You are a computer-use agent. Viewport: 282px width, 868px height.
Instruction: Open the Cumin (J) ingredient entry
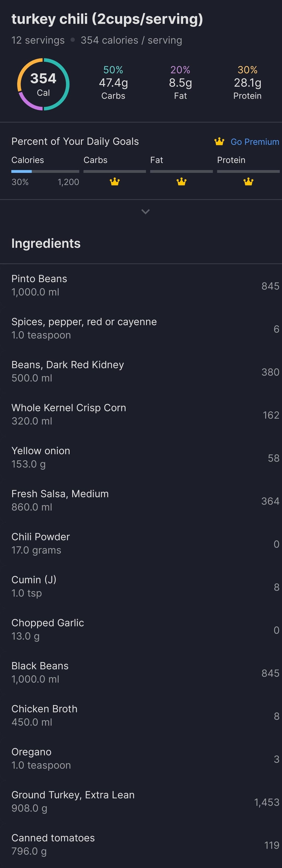pyautogui.click(x=141, y=587)
